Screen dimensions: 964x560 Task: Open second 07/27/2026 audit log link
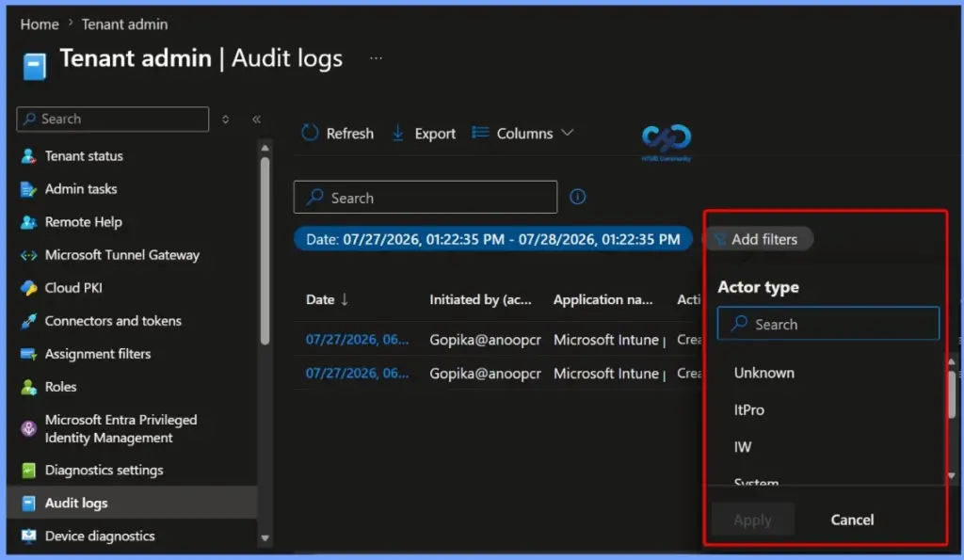(357, 373)
